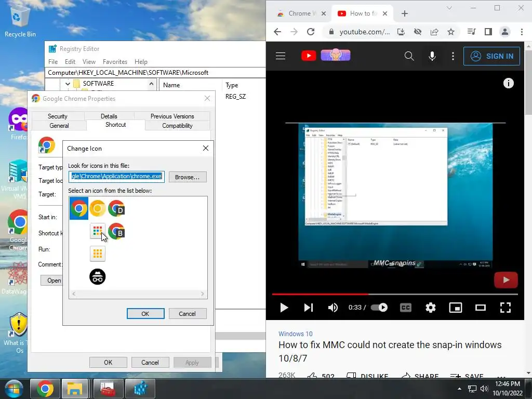The height and width of the screenshot is (399, 532).
Task: Open YouTube search magnifier
Action: pos(409,56)
